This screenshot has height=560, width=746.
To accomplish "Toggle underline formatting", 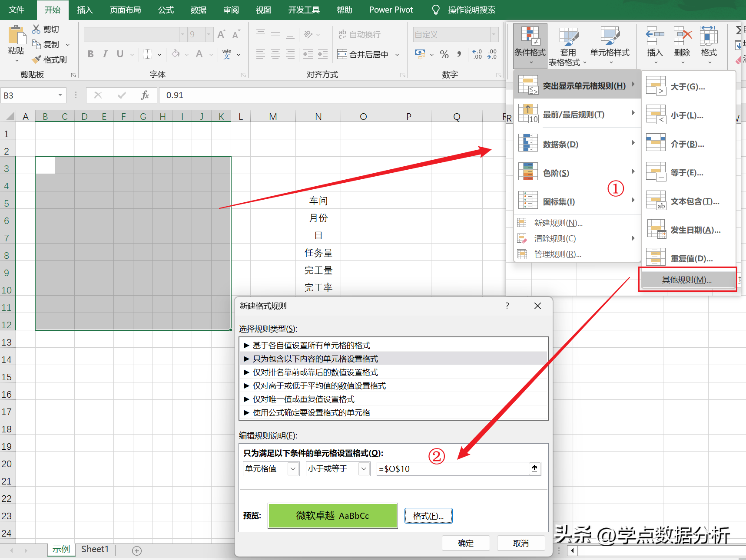I will click(x=120, y=54).
